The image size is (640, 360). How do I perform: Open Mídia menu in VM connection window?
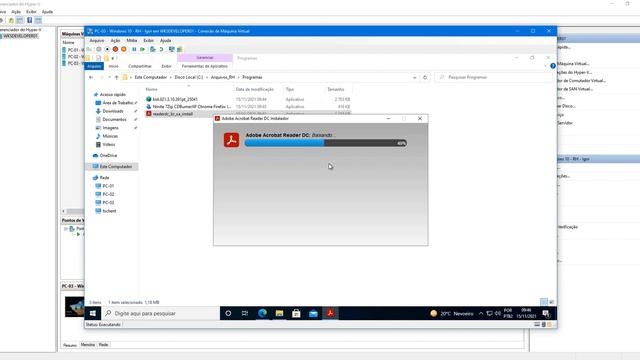(x=132, y=40)
